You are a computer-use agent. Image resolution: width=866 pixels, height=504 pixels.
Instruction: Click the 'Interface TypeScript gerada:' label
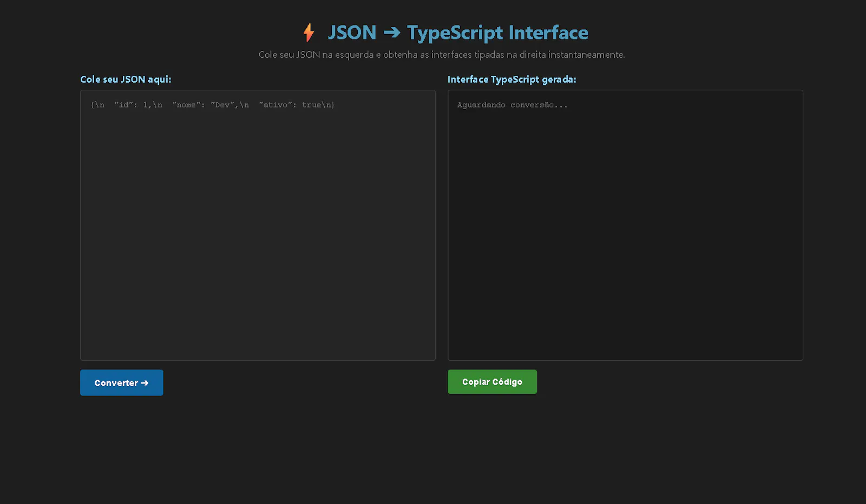(x=511, y=79)
